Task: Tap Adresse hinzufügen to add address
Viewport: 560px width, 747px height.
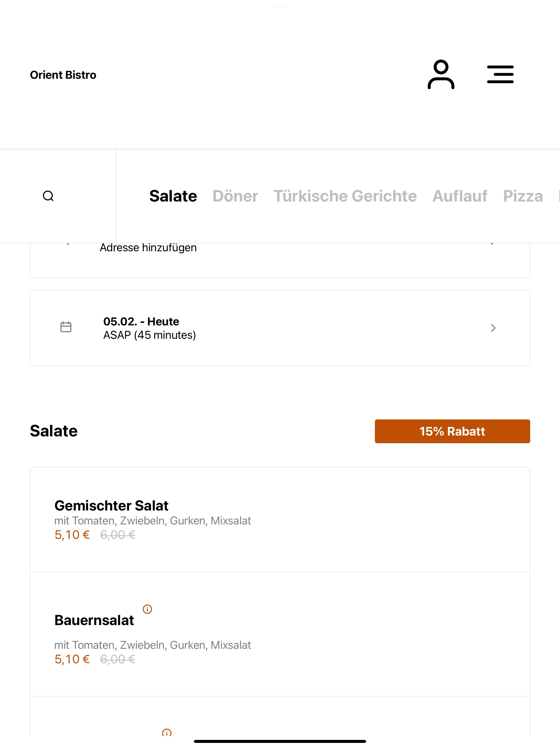Action: (x=148, y=248)
